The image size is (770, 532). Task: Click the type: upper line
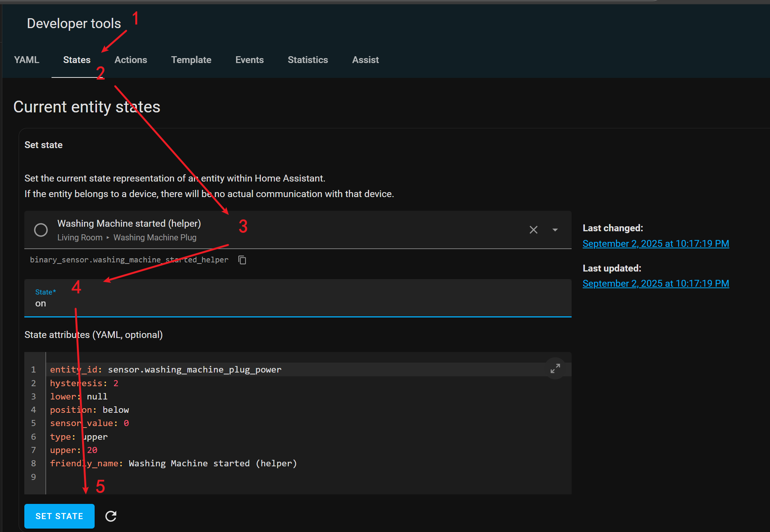(79, 437)
